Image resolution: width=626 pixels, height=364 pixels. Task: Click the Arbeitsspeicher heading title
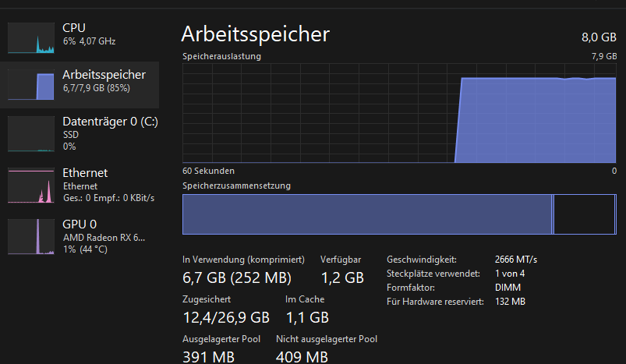[255, 34]
